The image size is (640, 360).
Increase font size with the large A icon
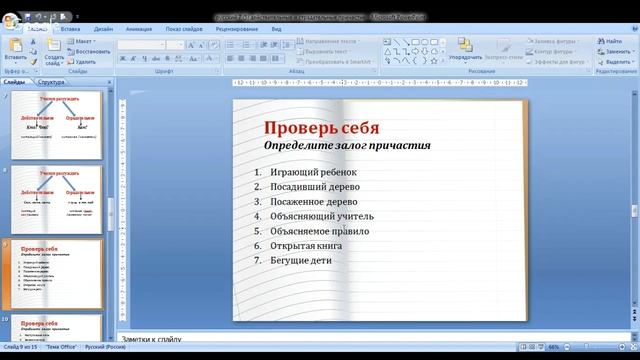coord(191,45)
